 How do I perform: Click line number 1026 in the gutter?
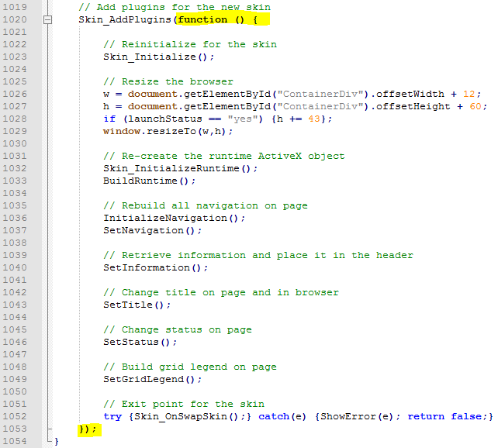tap(15, 94)
